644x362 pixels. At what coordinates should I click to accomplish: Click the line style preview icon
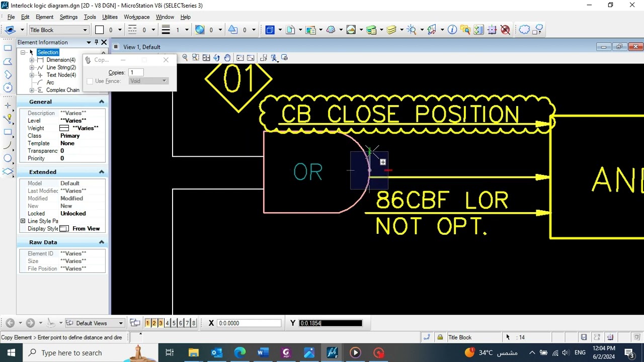pos(132,30)
